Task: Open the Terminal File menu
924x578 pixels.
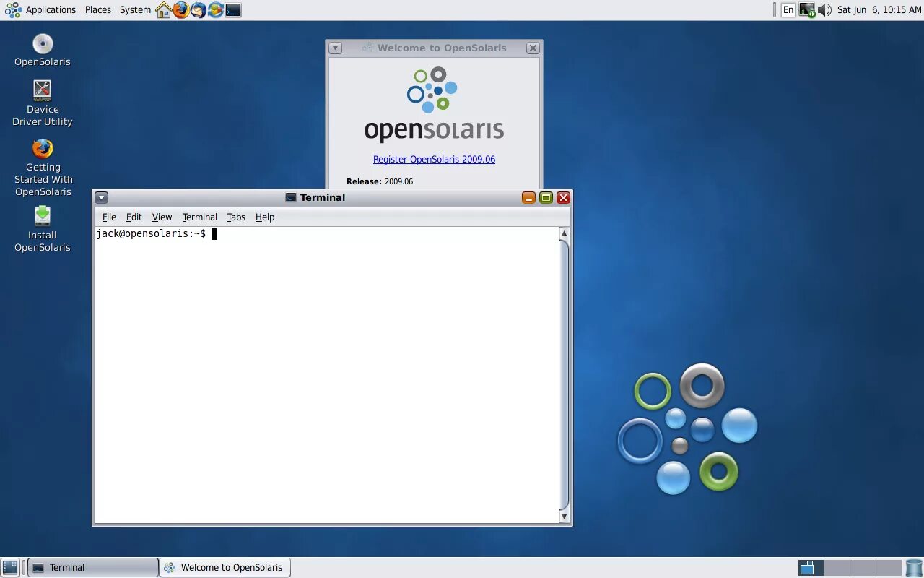Action: (109, 217)
